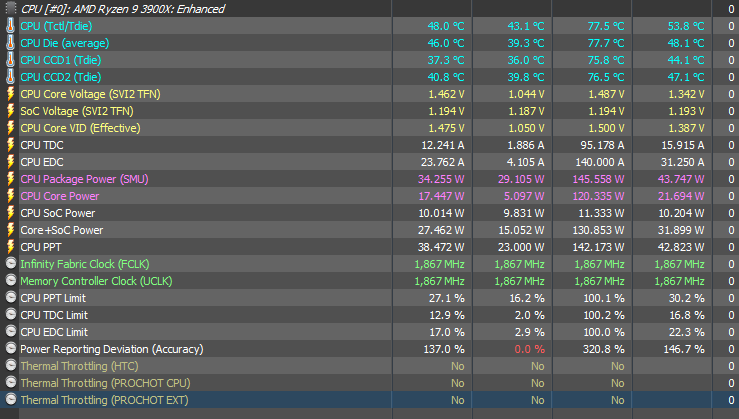Select CPU Core Voltage (SVI2 TFN) label
The image size is (739, 419).
pyautogui.click(x=90, y=94)
